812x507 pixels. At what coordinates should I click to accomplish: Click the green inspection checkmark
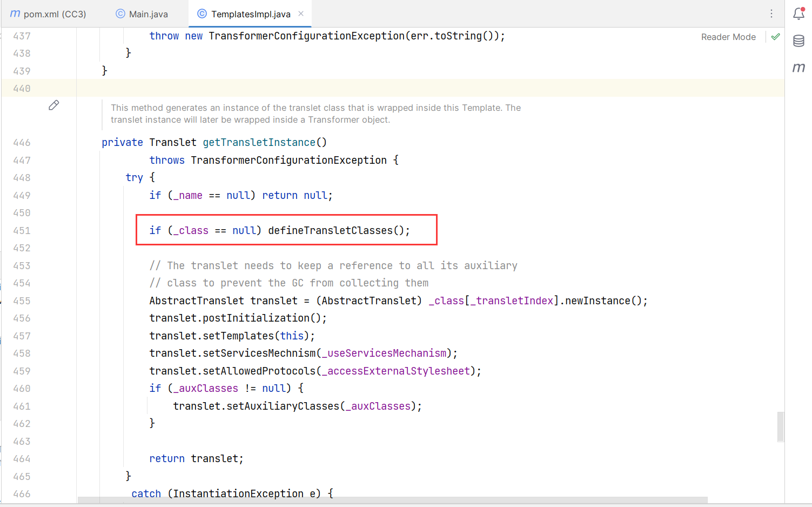point(776,37)
